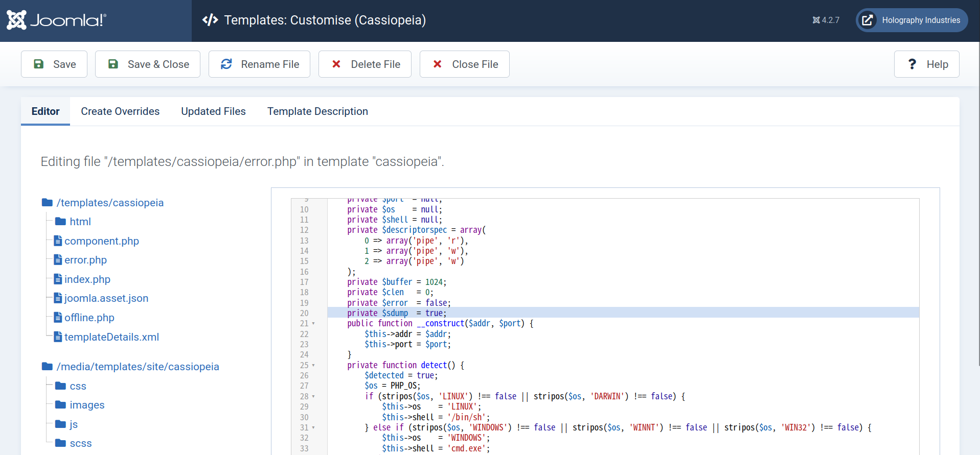Expand the css folder
Screen dimensions: 980x455
(78, 386)
